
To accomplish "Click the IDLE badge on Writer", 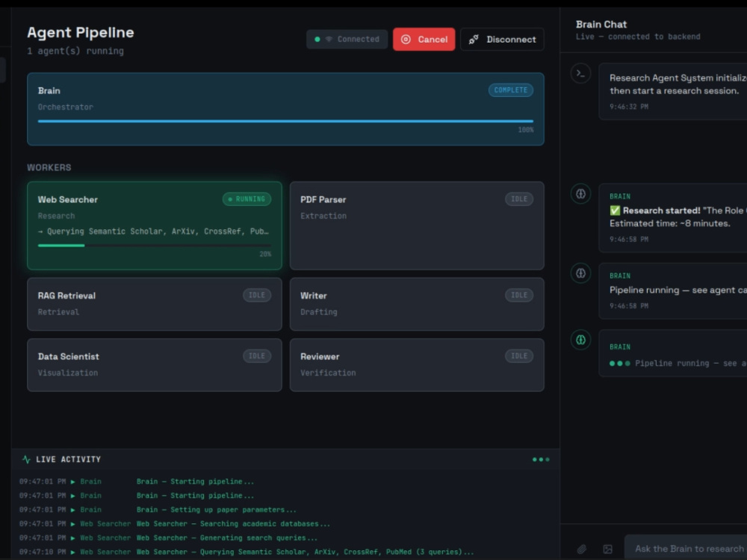I will (519, 295).
